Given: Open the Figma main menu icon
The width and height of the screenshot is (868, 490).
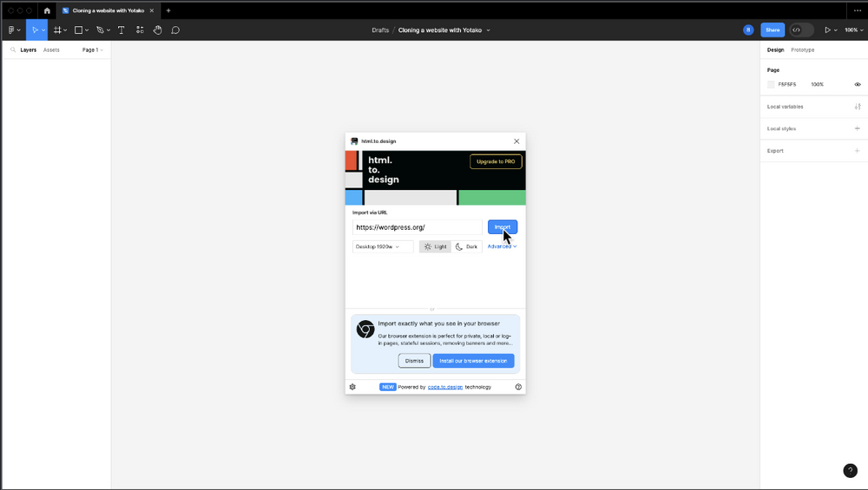Looking at the screenshot, I should pos(11,29).
